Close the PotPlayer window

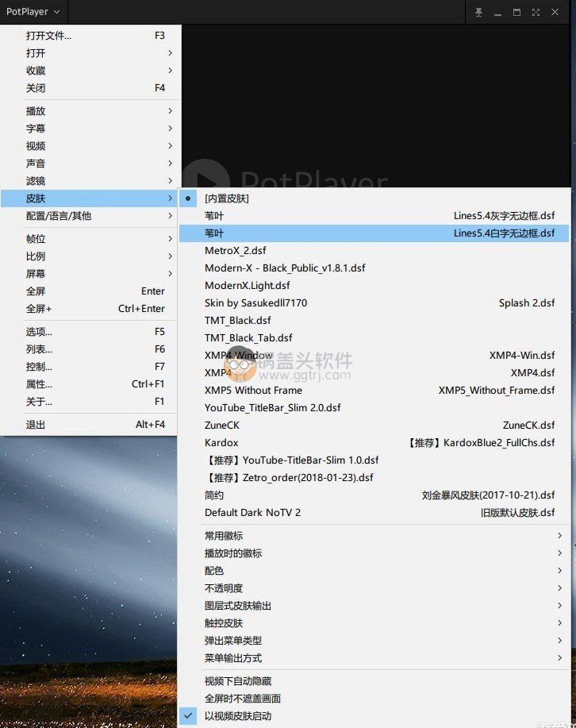[x=555, y=12]
